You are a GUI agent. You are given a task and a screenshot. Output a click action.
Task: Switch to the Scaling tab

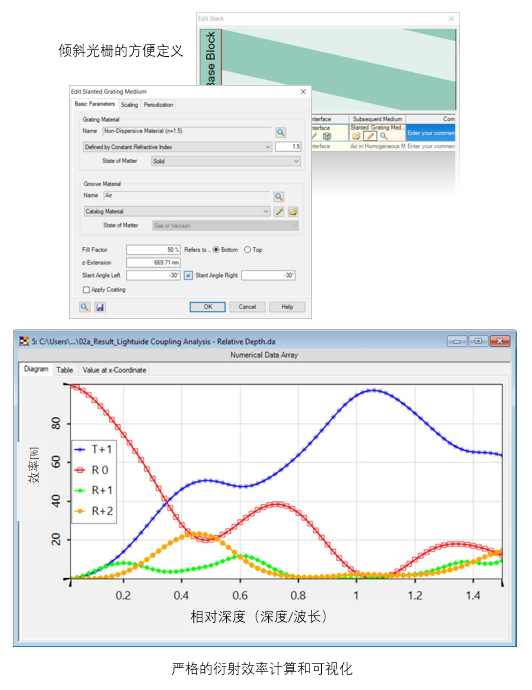tap(129, 105)
